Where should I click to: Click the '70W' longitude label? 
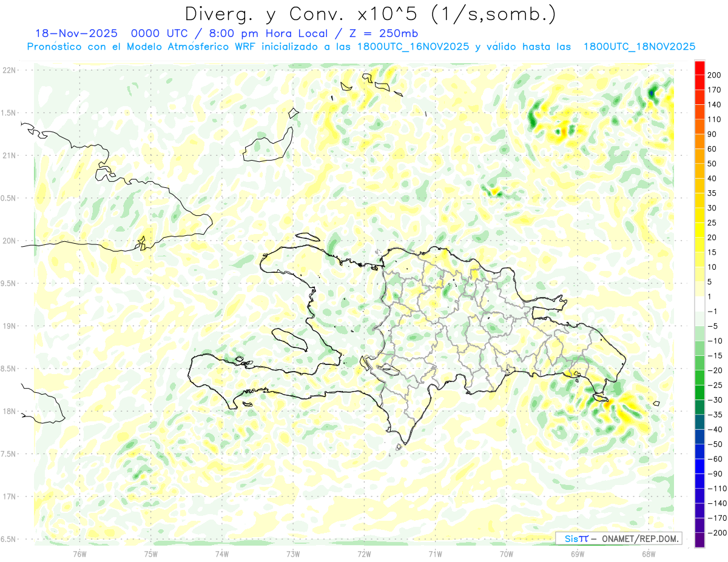pos(507,554)
